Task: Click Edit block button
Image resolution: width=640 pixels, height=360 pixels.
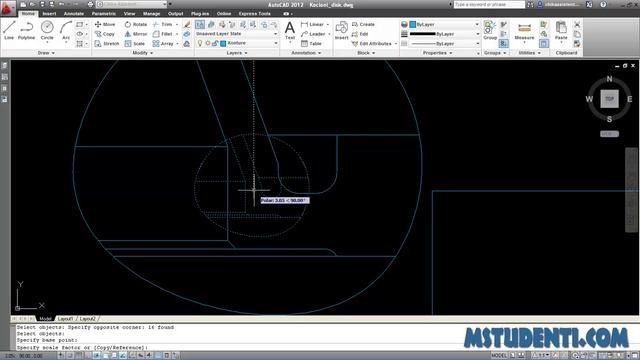Action: point(360,34)
